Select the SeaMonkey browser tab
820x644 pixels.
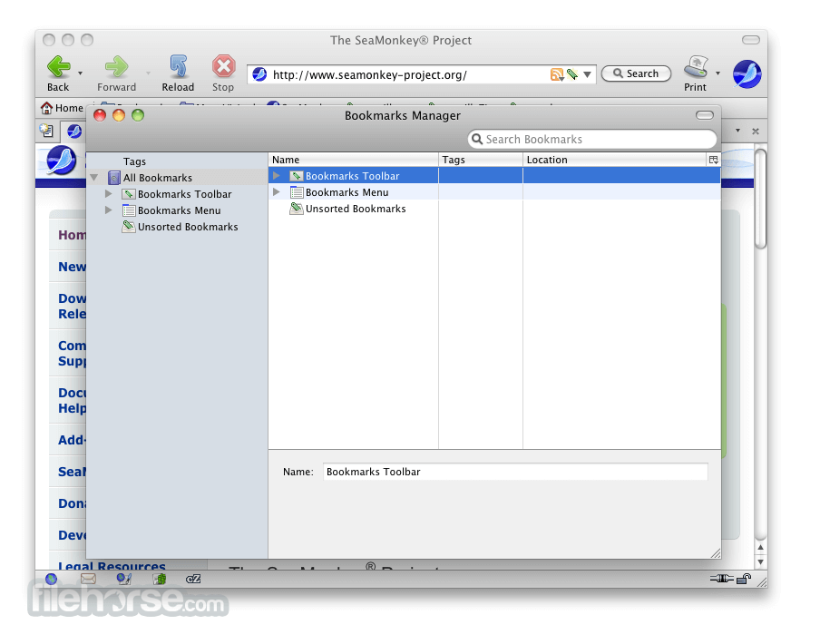pyautogui.click(x=74, y=131)
